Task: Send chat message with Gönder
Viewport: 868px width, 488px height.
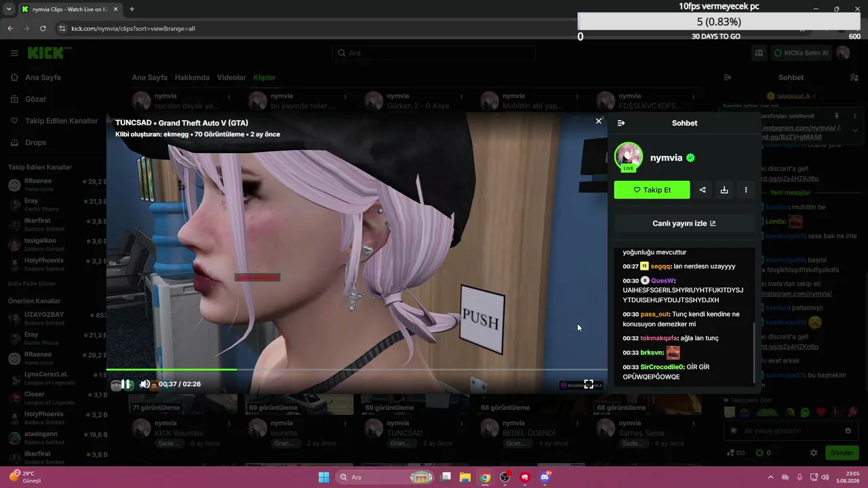Action: click(x=842, y=453)
